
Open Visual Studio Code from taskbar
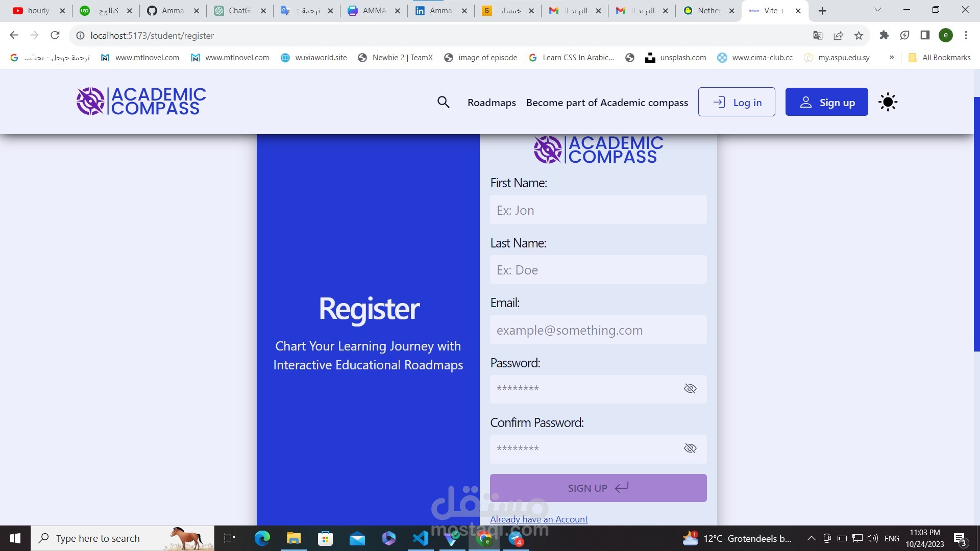click(x=420, y=538)
